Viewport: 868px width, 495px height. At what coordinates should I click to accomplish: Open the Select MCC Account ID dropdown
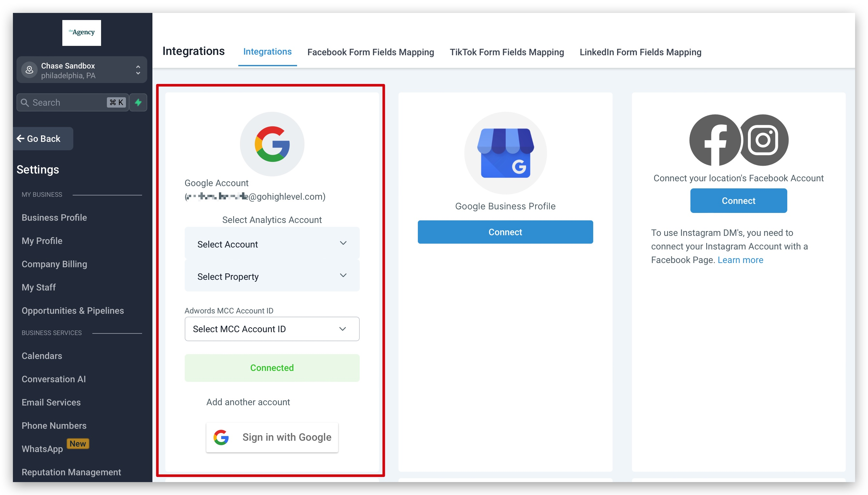272,329
